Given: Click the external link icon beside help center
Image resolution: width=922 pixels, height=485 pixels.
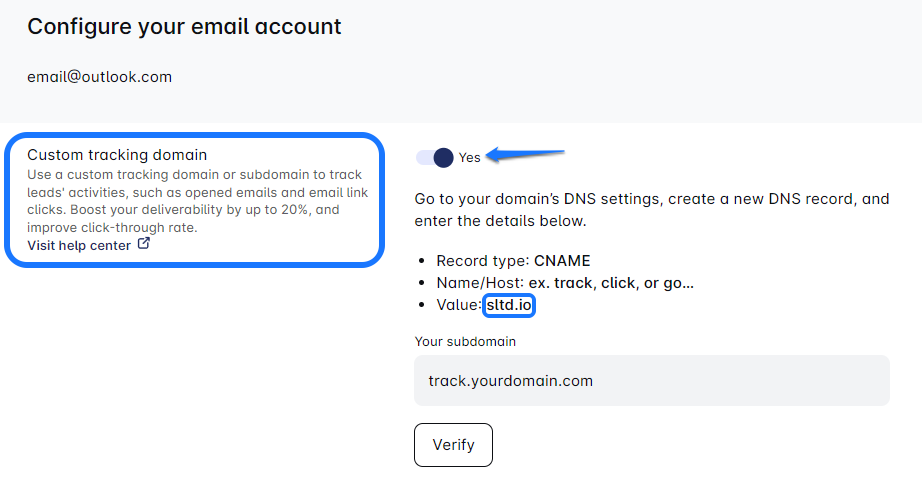Looking at the screenshot, I should click(x=144, y=244).
